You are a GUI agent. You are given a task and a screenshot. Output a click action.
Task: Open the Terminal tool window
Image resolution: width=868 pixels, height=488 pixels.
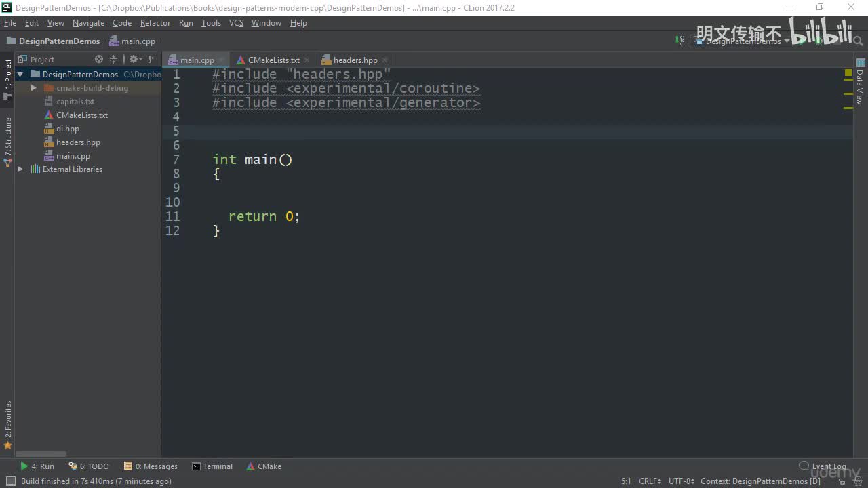click(x=212, y=466)
